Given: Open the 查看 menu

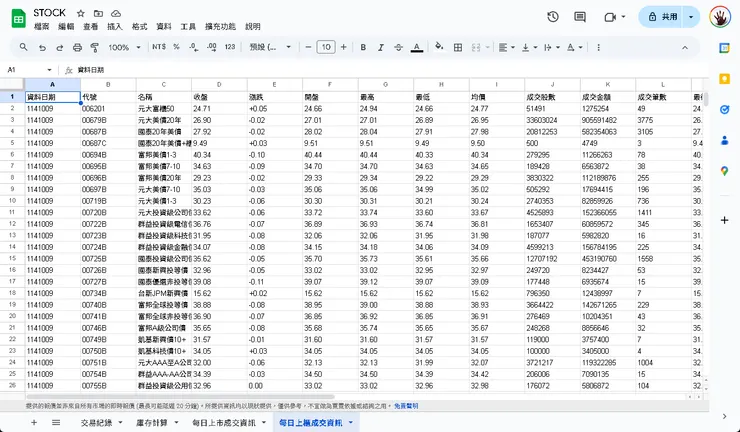Looking at the screenshot, I should [91, 26].
